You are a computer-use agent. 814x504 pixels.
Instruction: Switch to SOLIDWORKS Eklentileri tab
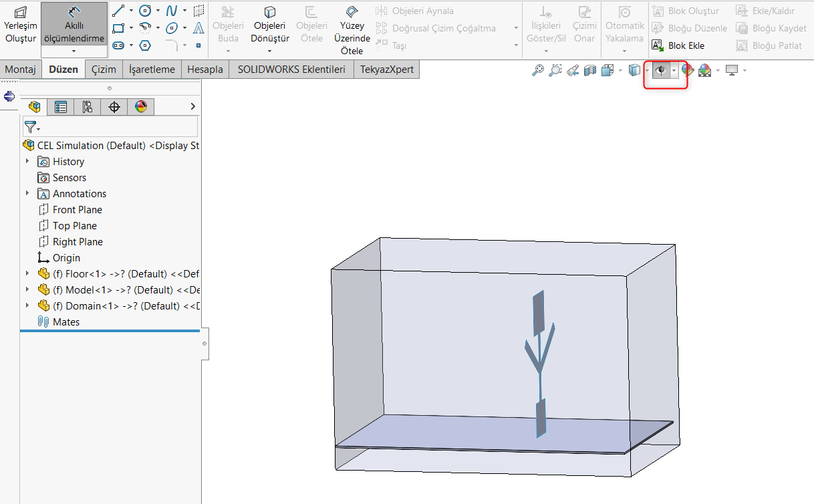pos(291,70)
